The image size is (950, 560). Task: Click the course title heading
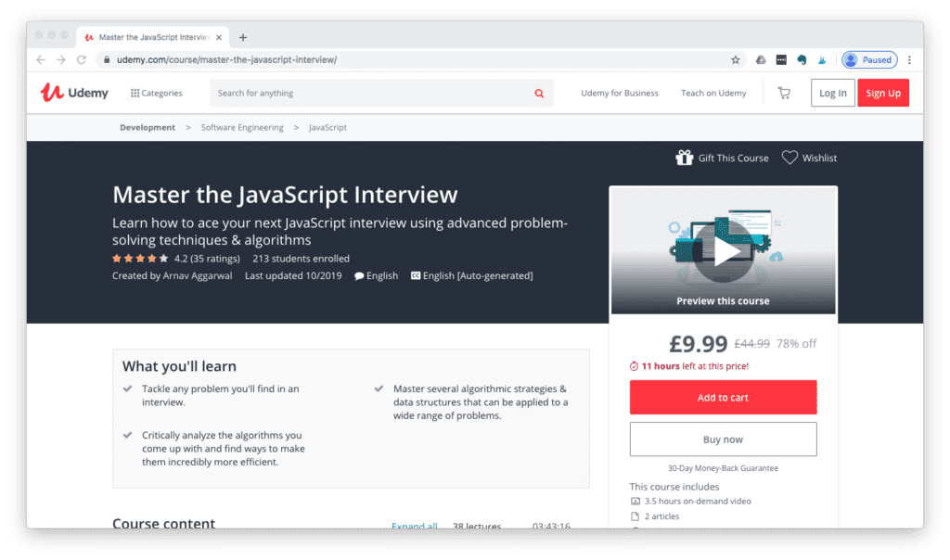pos(285,195)
